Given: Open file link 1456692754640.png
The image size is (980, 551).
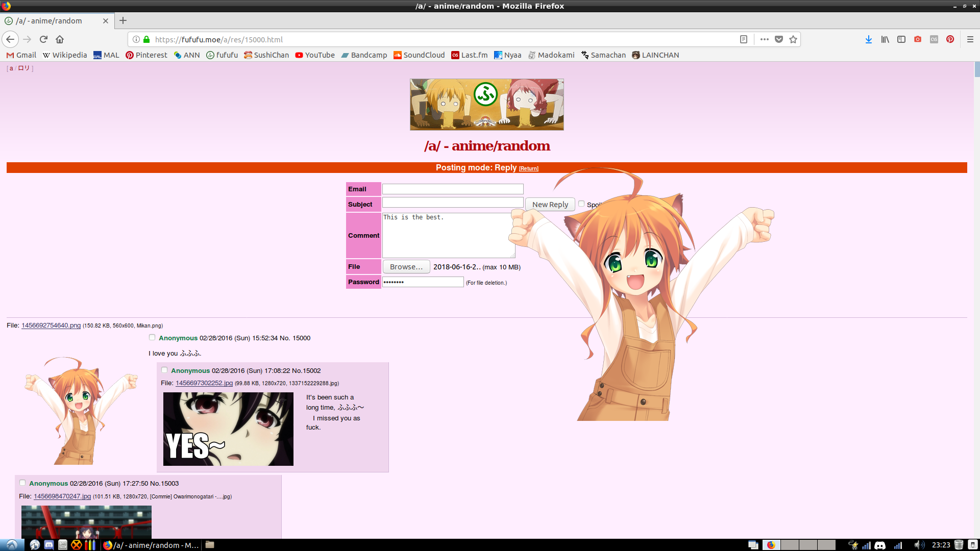Looking at the screenshot, I should [x=51, y=325].
